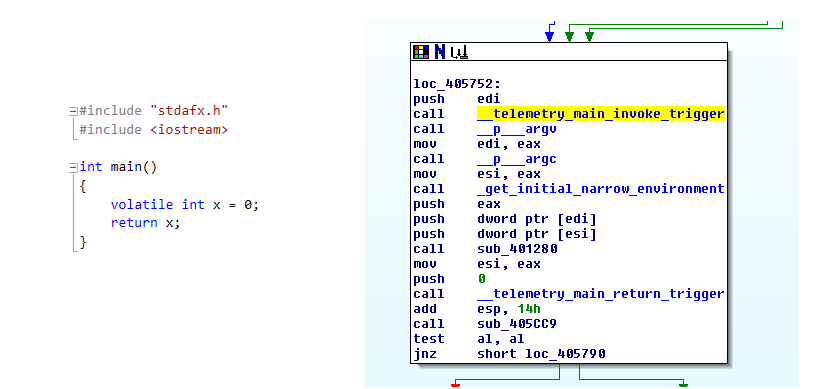Click the sub_405CC9 call target
The image size is (822, 389).
517,324
